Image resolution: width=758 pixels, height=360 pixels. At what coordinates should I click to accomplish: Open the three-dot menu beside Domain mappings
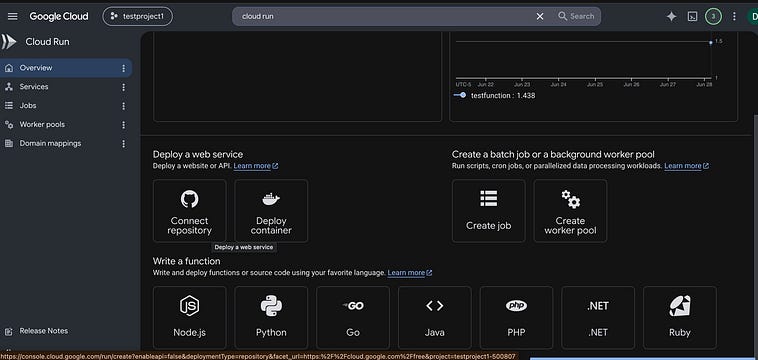123,144
